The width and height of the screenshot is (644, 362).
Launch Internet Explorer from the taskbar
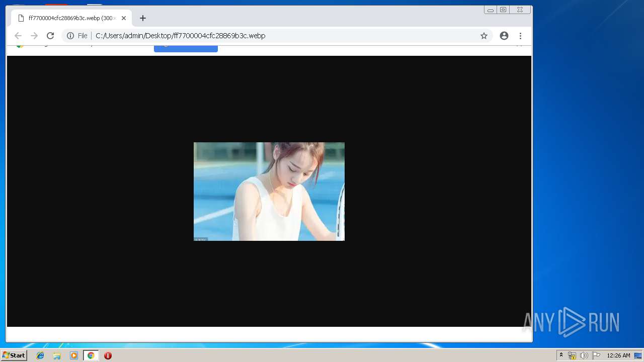pyautogui.click(x=40, y=355)
